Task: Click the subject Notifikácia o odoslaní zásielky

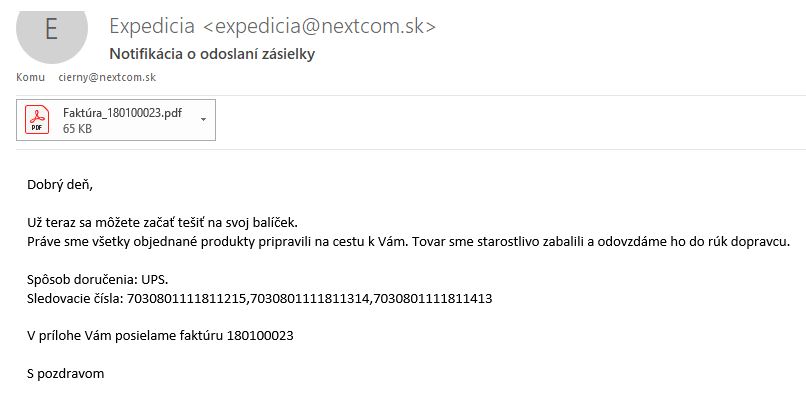Action: [212, 54]
